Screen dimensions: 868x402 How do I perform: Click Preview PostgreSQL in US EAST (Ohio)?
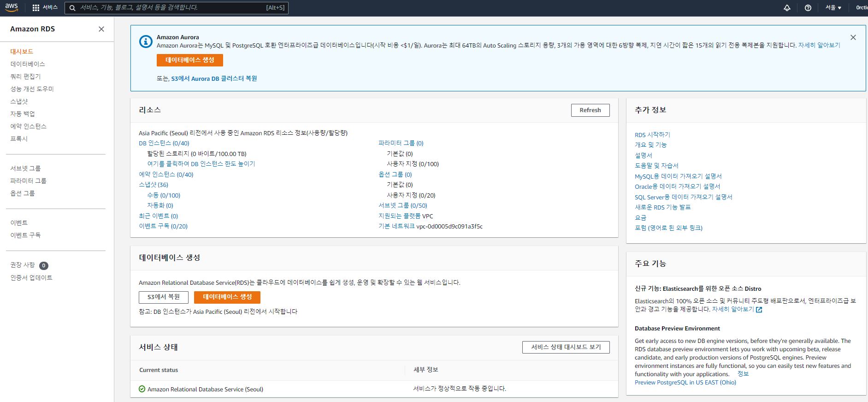pos(685,383)
